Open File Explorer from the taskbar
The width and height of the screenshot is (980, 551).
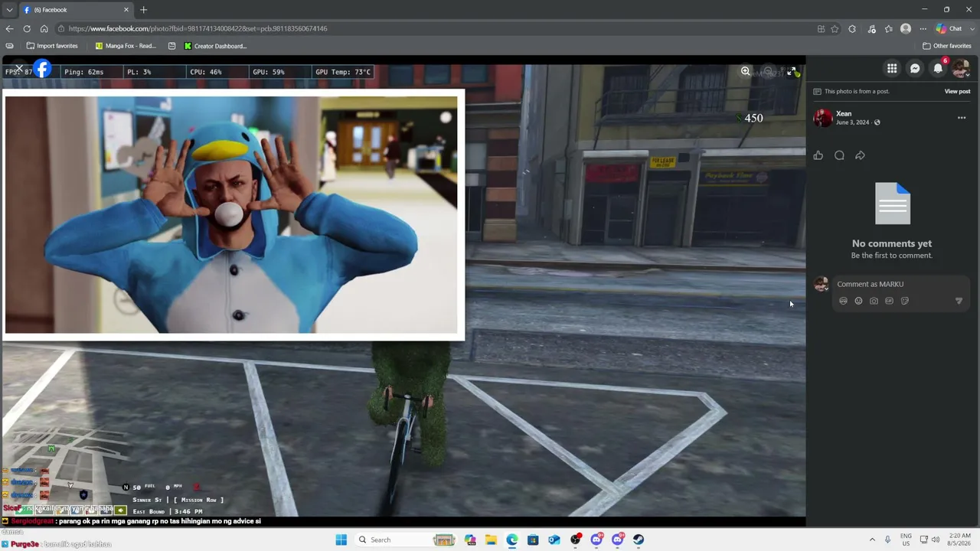point(491,540)
